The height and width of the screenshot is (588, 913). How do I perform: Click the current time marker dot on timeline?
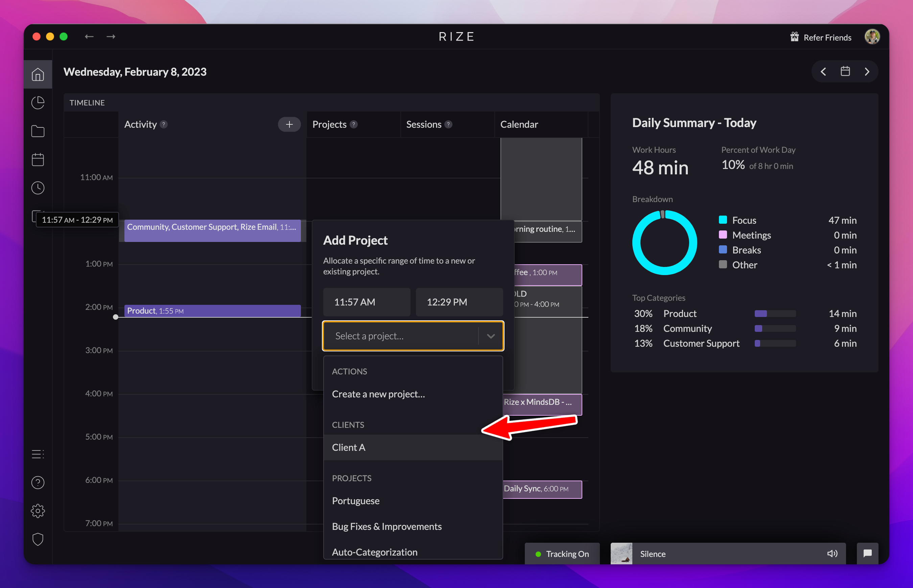pos(116,317)
